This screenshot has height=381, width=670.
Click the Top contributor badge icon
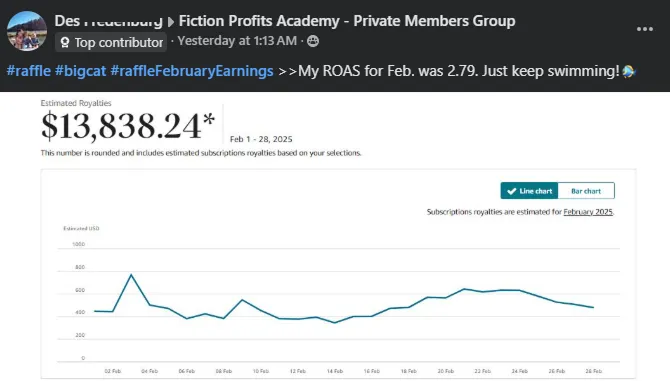(x=65, y=42)
